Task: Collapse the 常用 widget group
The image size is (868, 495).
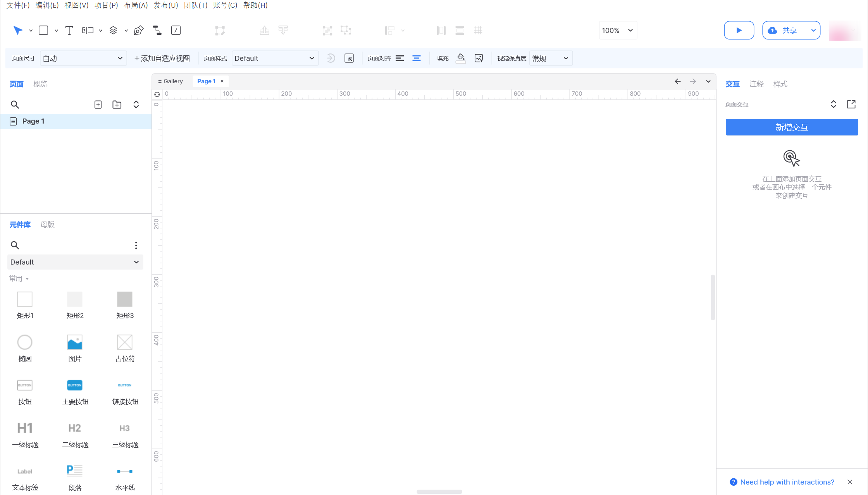Action: pyautogui.click(x=19, y=278)
